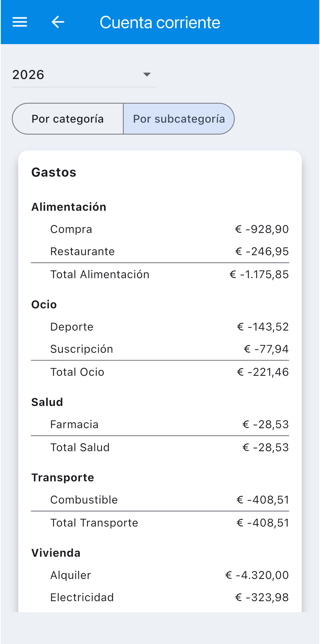Image resolution: width=320 pixels, height=644 pixels.
Task: Switch to Por categoría view
Action: tap(68, 119)
